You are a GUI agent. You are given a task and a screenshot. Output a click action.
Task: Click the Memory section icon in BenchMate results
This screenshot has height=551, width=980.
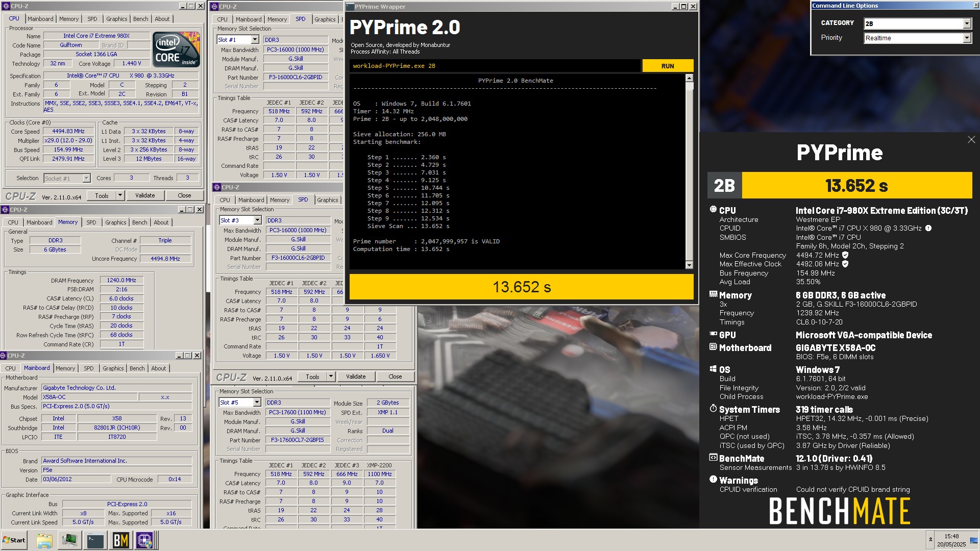click(713, 294)
